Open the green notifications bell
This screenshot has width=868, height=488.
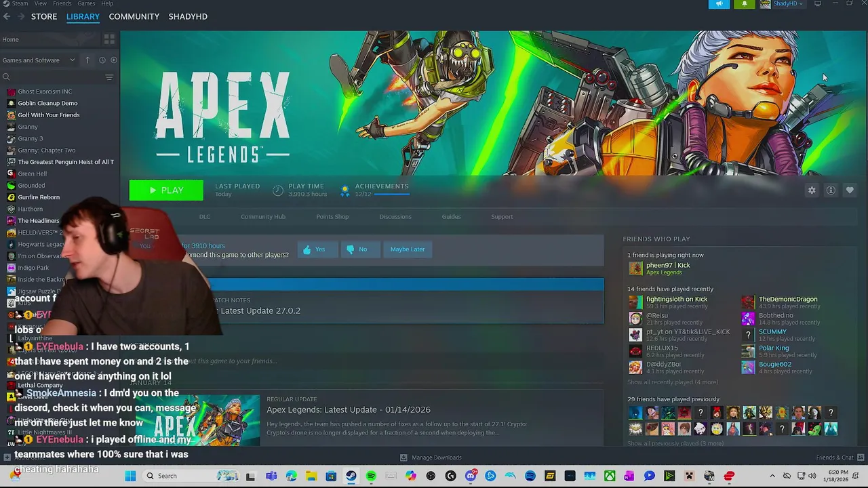745,4
